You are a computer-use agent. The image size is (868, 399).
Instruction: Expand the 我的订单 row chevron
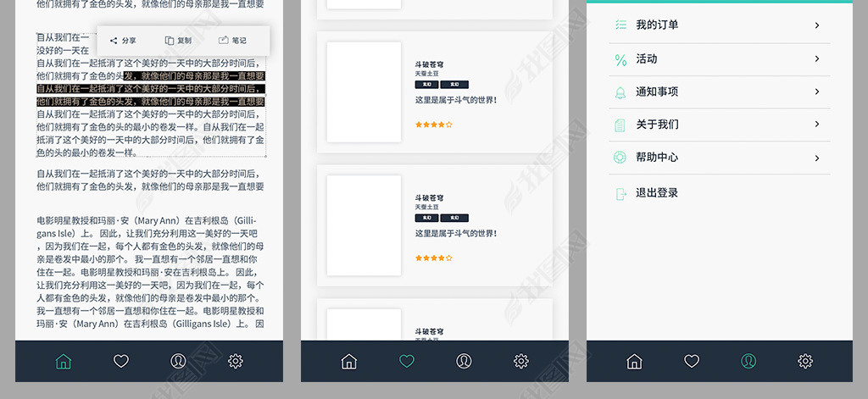[817, 25]
